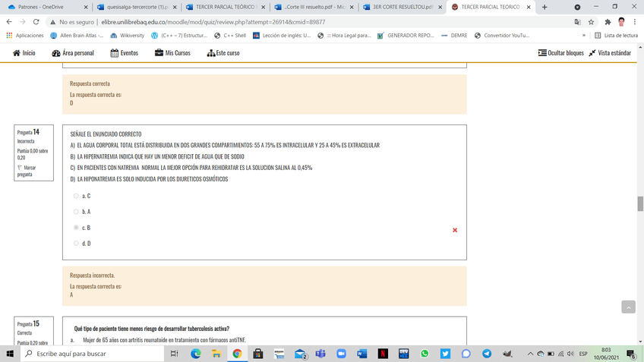
Task: Open Windows Start menu
Action: pyautogui.click(x=10, y=354)
